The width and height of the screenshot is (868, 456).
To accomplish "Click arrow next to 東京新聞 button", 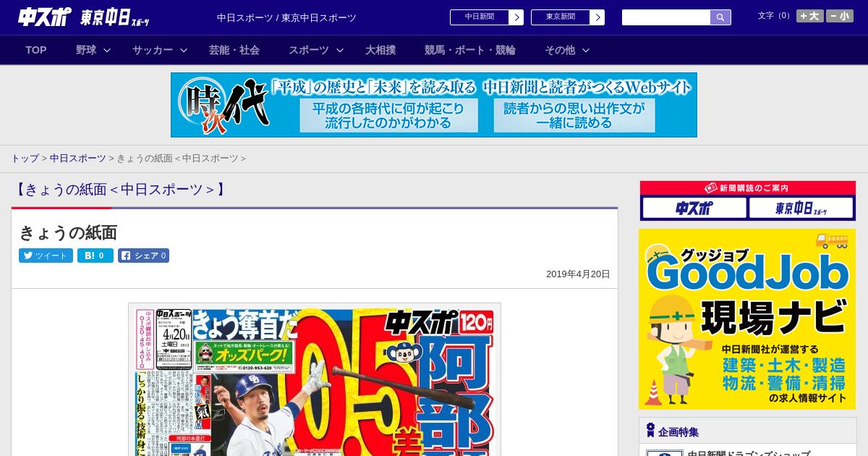I will (x=597, y=17).
